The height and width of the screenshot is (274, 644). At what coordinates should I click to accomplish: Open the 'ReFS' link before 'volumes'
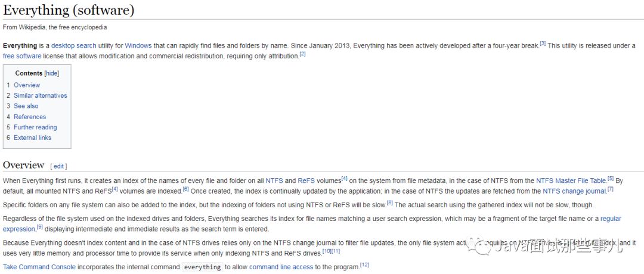point(306,180)
